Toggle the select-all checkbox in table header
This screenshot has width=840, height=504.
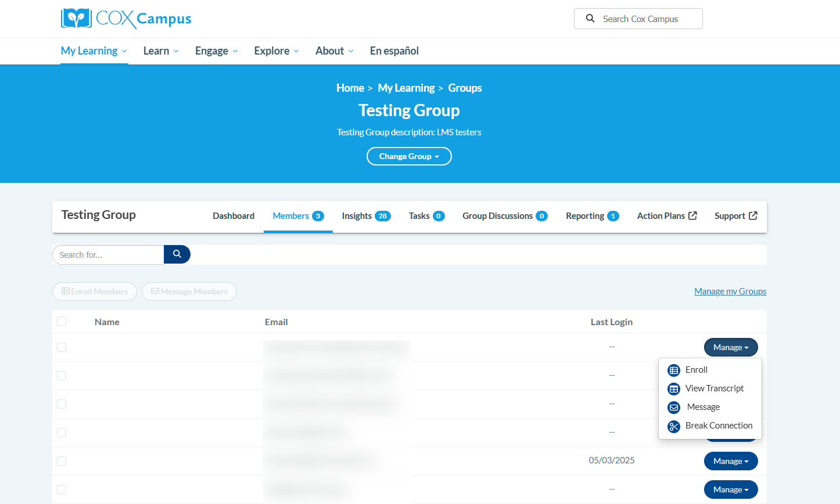(x=62, y=321)
